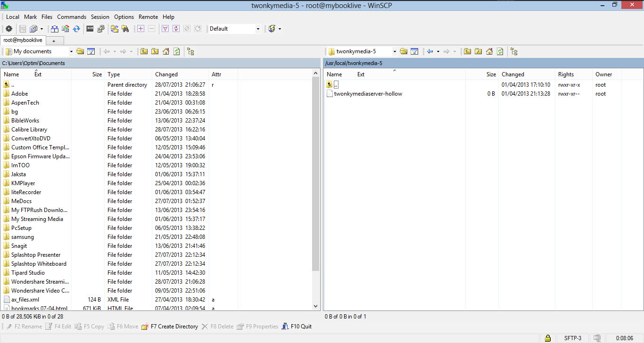The image size is (644, 343).
Task: Open Preferences via the gear icon
Action: click(8, 29)
